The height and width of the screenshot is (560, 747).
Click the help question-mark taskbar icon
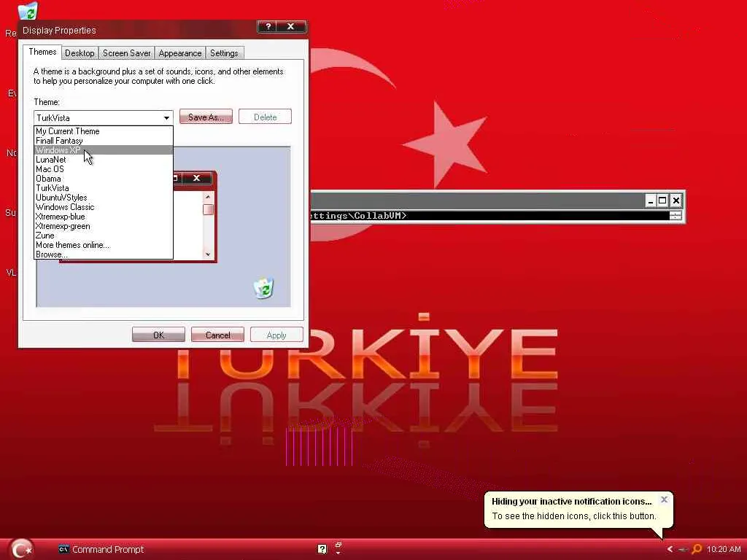pos(322,549)
